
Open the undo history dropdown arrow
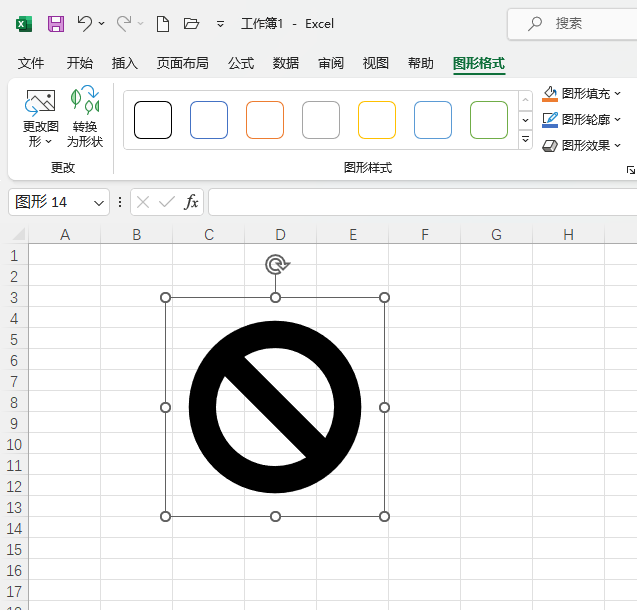(x=102, y=24)
